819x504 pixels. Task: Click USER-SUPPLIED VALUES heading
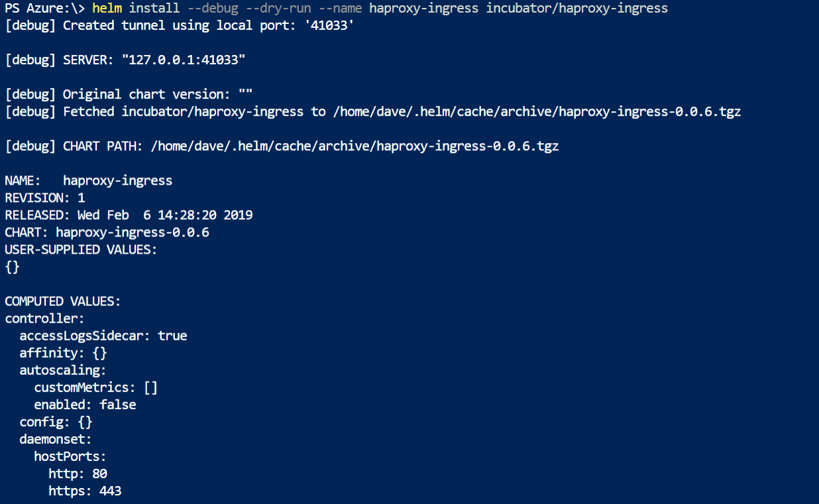81,250
